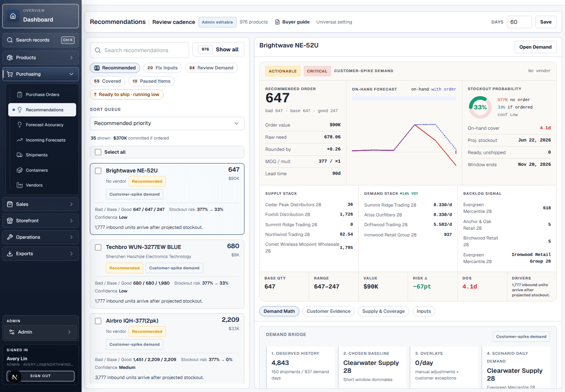
Task: Open the Dashboard home icon
Action: click(13, 16)
